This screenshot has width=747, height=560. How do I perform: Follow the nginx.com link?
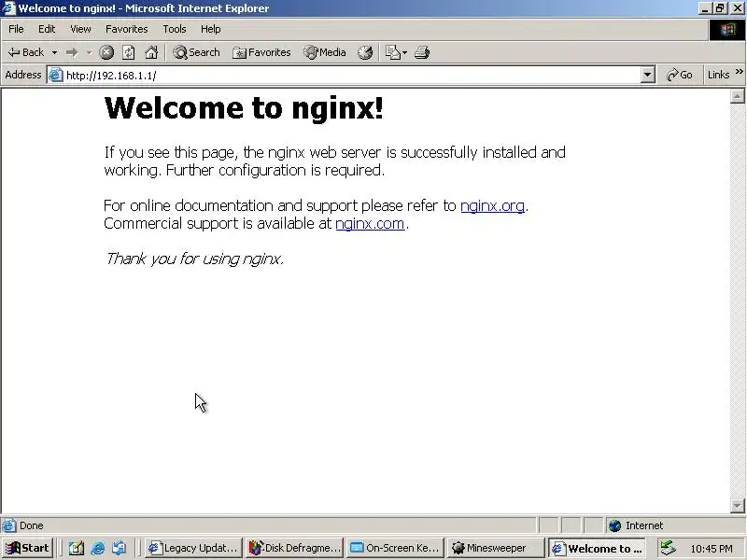[370, 223]
